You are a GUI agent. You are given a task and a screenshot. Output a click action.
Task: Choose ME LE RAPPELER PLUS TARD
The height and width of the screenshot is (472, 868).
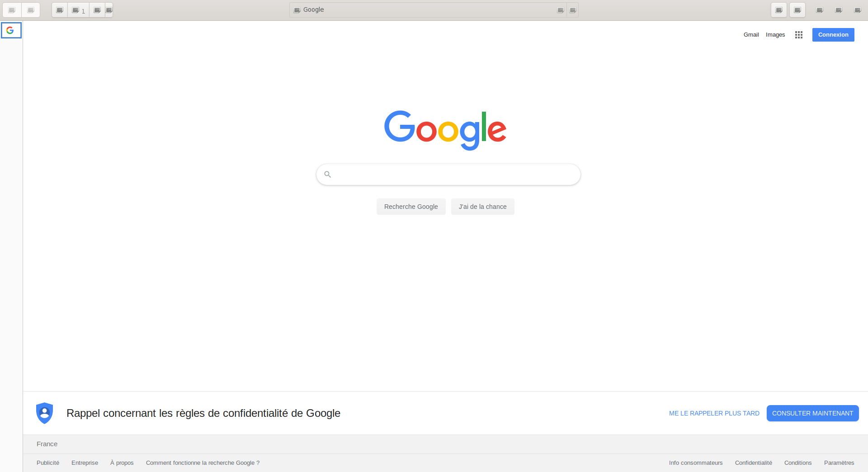coord(714,413)
